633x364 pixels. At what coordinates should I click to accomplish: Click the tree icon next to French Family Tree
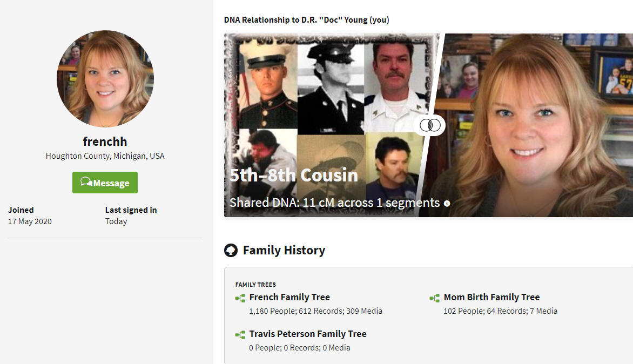point(240,298)
